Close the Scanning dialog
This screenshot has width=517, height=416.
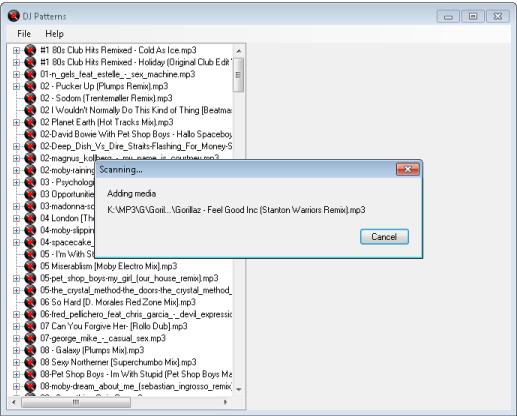click(x=407, y=169)
